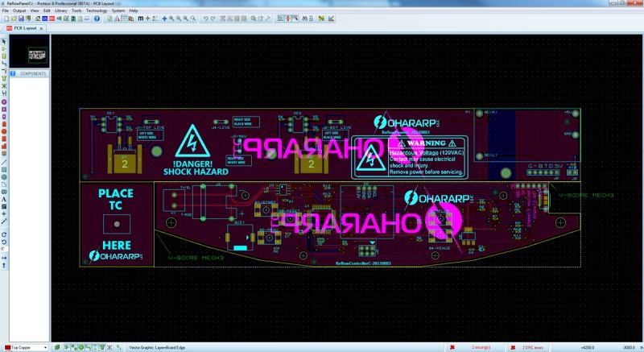Open the System menu
644x352 pixels.
[x=118, y=10]
